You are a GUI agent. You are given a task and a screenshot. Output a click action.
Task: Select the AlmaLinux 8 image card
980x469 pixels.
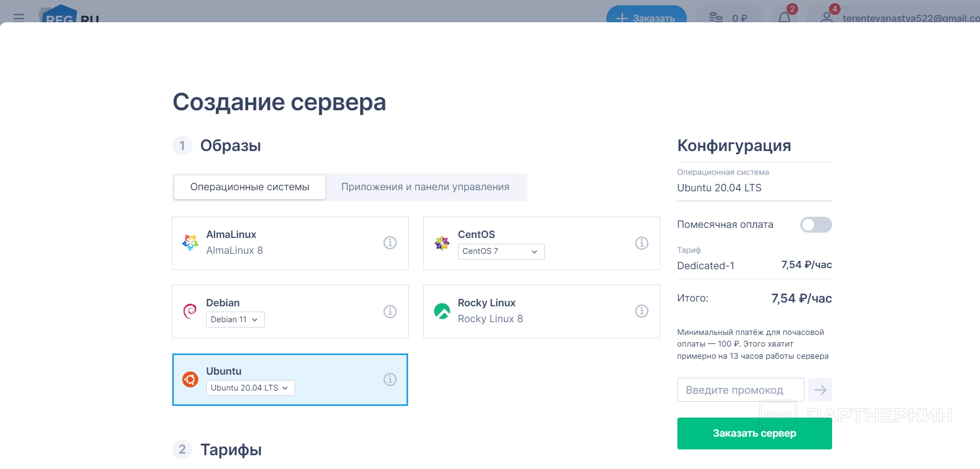coord(290,243)
